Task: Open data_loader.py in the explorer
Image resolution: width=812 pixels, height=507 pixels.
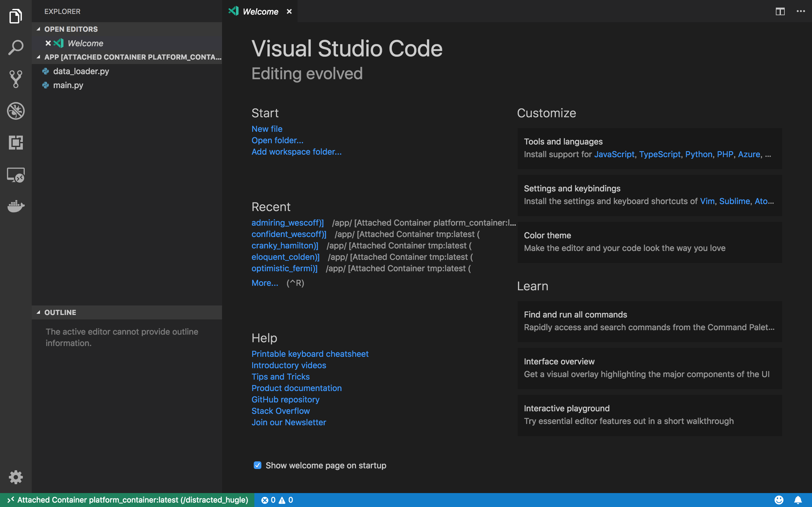Action: pos(81,71)
